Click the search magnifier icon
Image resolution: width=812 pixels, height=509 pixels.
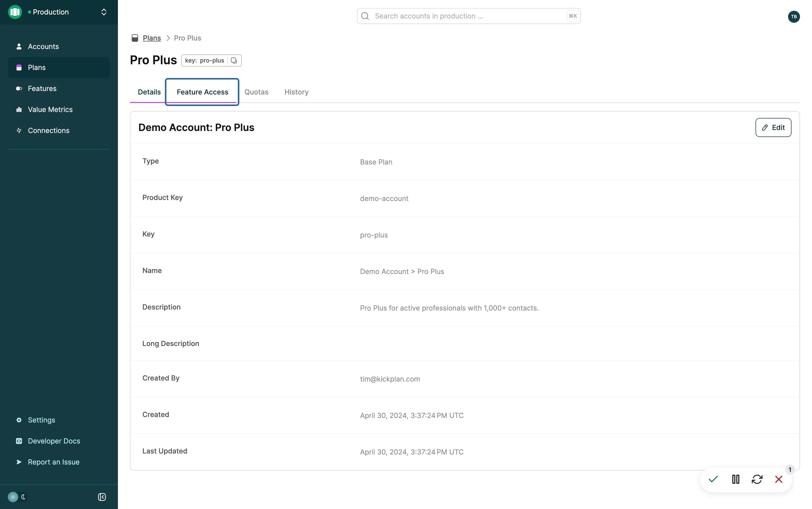pos(365,16)
